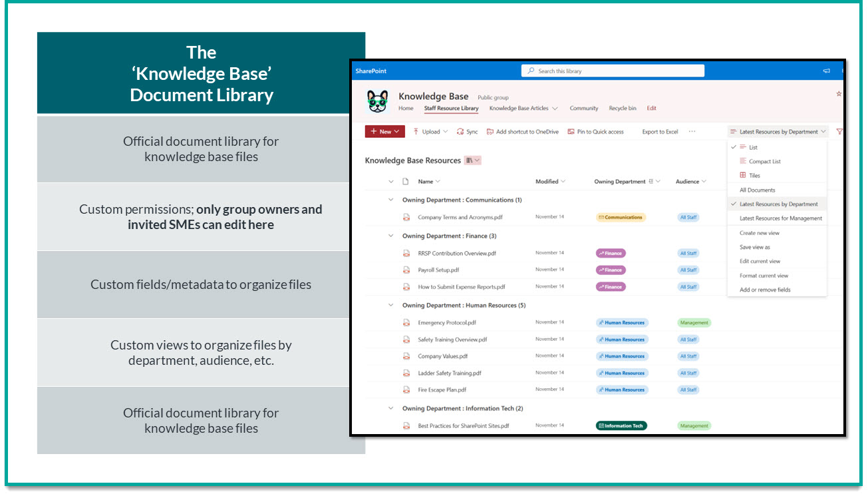Viewport: 868px width, 496px height.
Task: Open the filter pane icon
Action: tap(839, 131)
